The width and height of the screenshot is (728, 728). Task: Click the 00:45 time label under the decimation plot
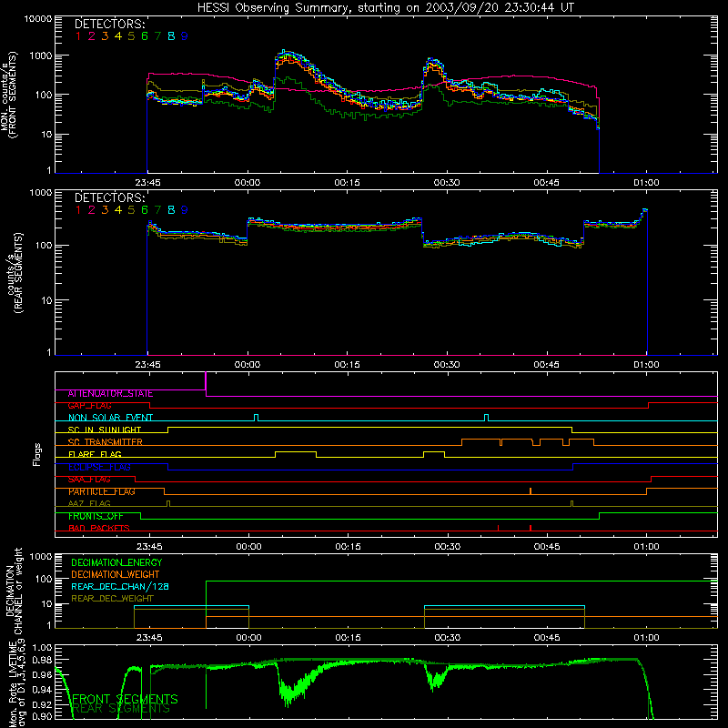[547, 638]
